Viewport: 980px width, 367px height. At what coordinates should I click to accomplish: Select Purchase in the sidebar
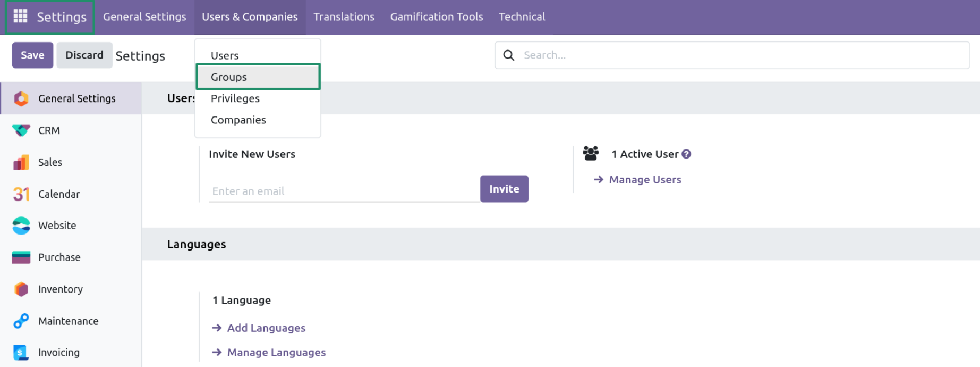71,257
